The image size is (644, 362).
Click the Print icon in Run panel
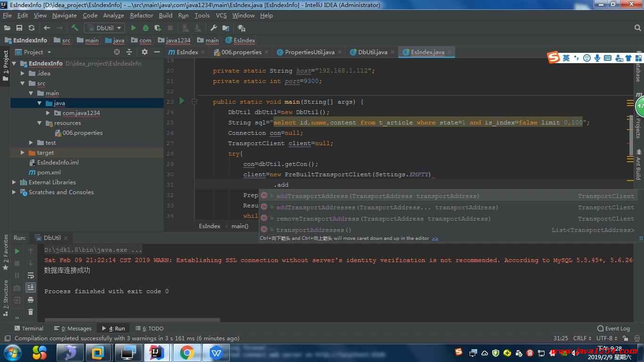coord(31,300)
